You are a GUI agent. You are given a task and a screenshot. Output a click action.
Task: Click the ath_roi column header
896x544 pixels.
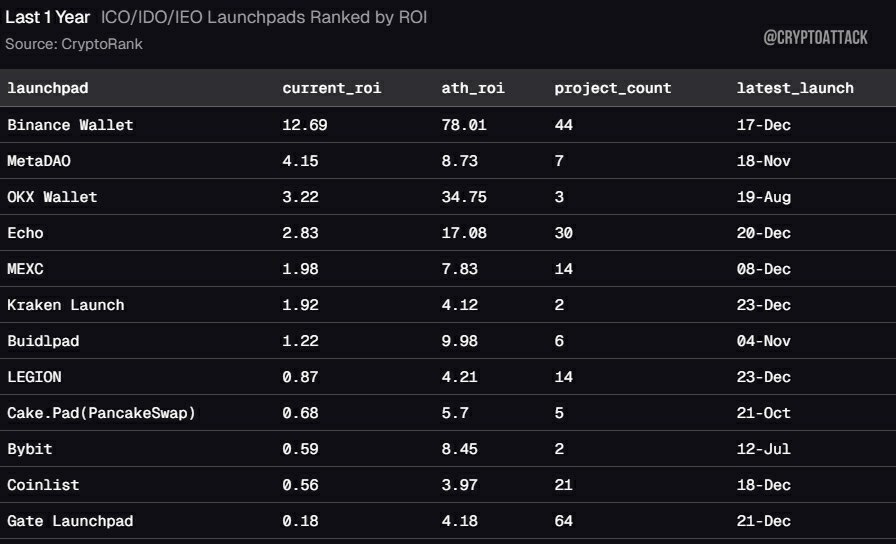(473, 88)
